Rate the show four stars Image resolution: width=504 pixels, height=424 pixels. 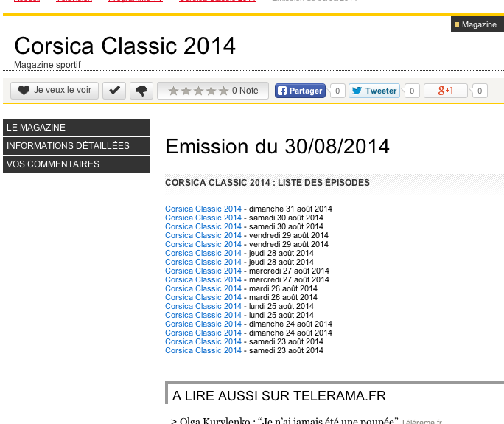[211, 91]
